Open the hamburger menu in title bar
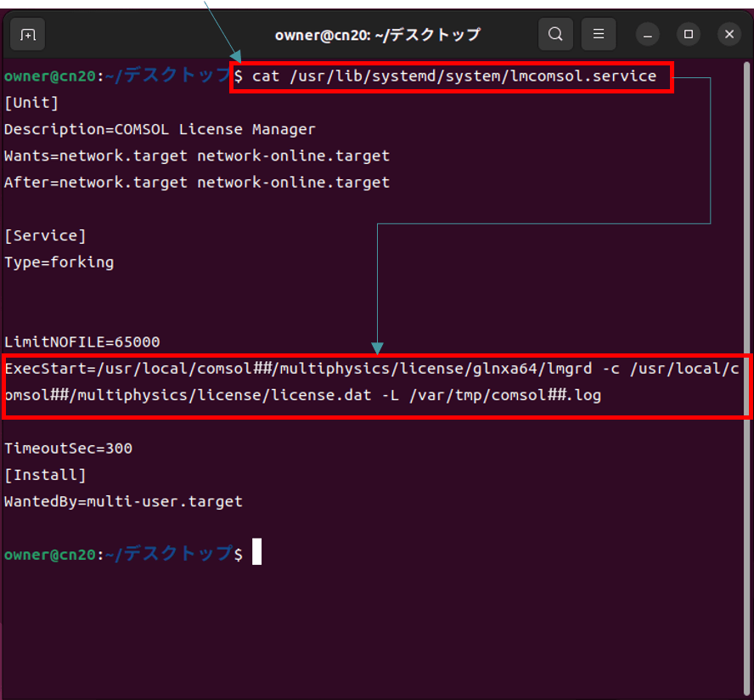The image size is (754, 700). tap(599, 35)
